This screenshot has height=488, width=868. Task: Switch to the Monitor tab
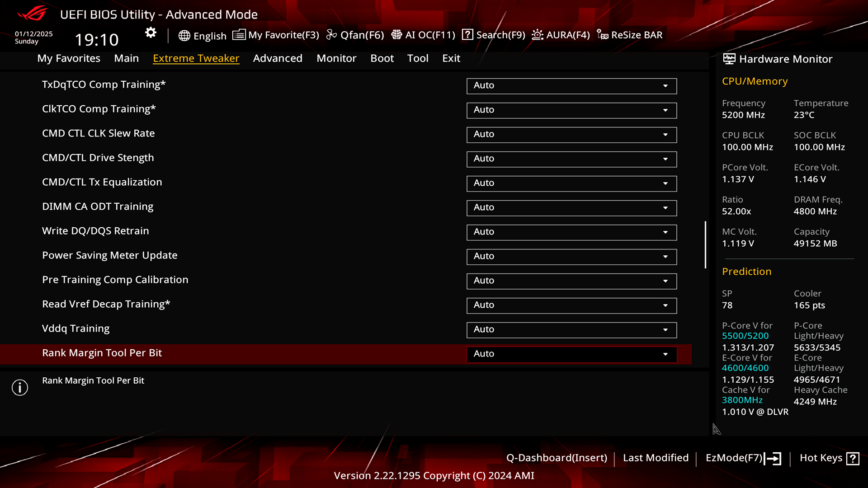[x=336, y=58]
